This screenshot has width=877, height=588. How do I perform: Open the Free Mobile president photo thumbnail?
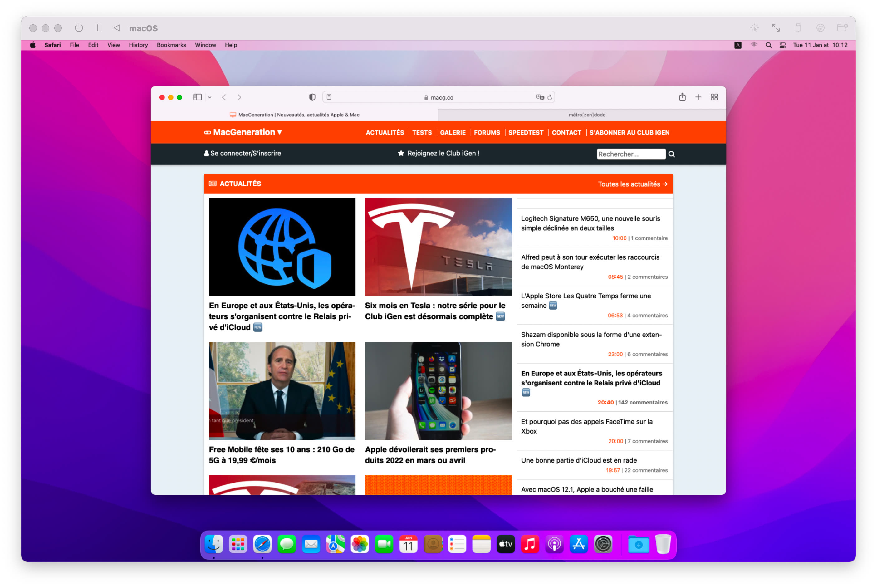pos(282,391)
